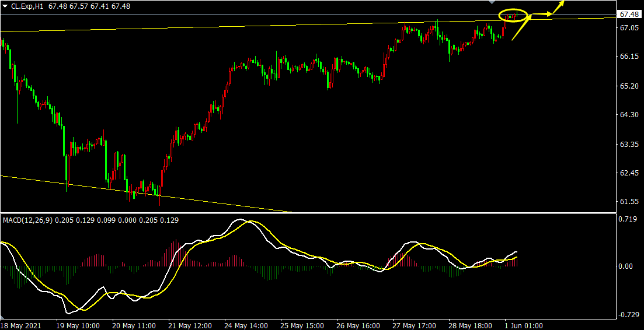Screen dimensions: 644x330
Task: Select the yellow ellipse around latest candles
Action: [x=513, y=15]
